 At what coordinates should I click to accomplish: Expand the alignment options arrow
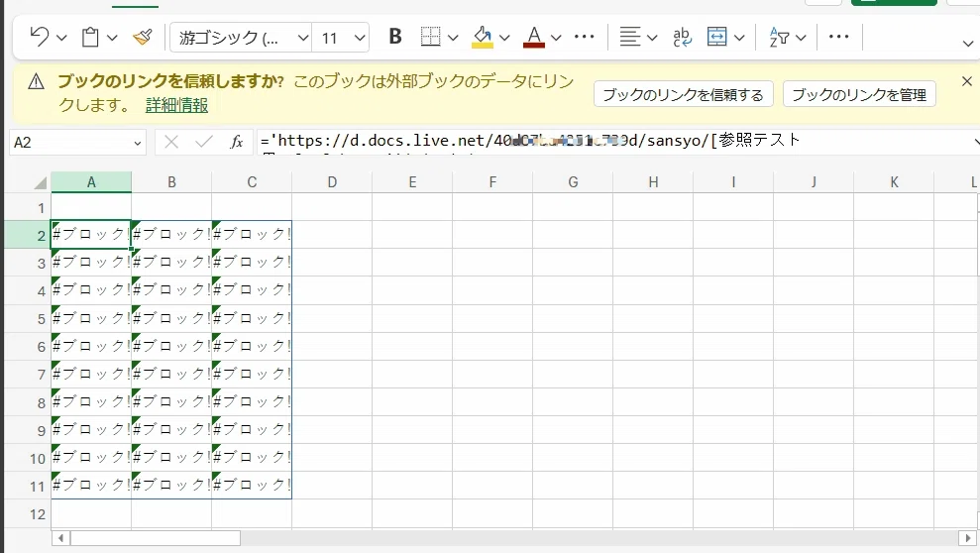[x=652, y=38]
